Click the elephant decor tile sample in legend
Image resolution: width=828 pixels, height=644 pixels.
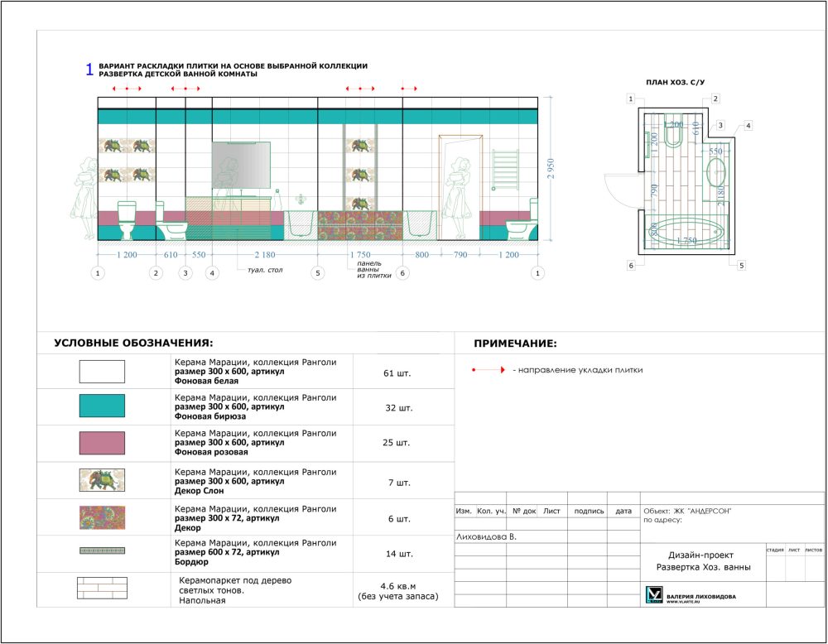[102, 480]
